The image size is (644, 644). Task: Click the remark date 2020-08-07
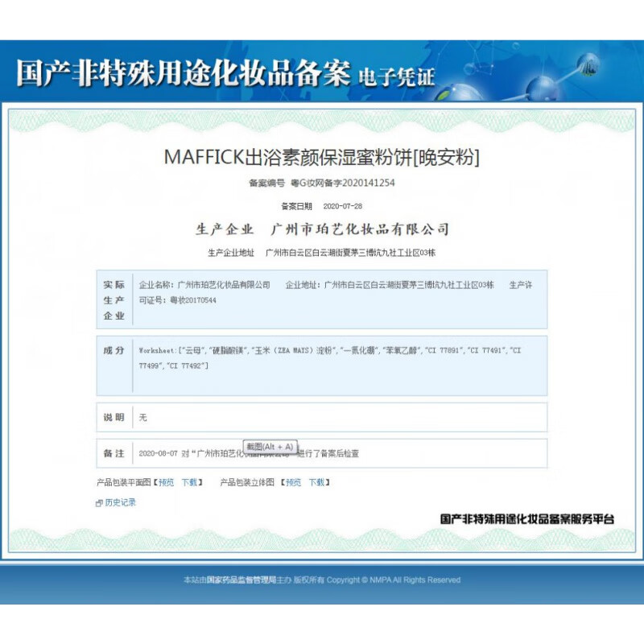158,453
